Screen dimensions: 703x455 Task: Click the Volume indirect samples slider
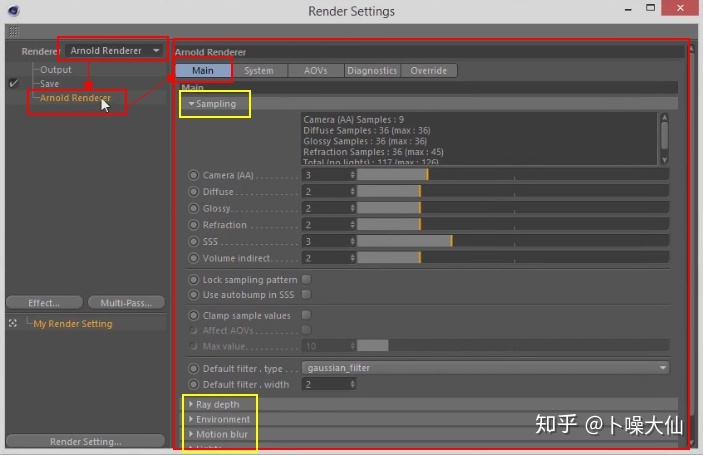point(512,258)
